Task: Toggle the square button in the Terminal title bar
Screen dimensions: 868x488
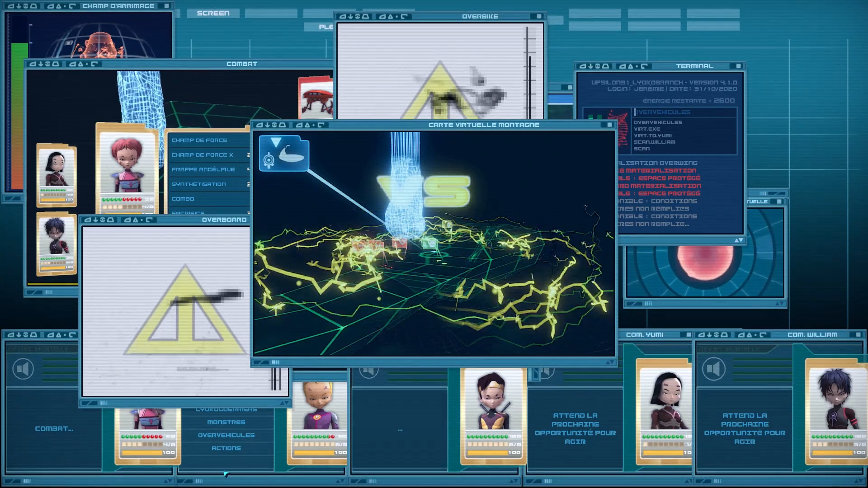Action: (x=738, y=66)
